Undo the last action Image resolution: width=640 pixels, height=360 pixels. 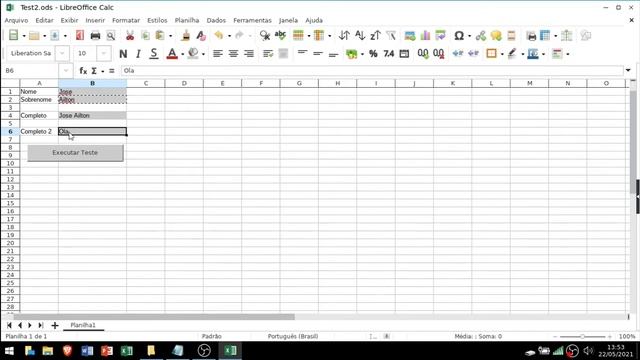coord(219,36)
